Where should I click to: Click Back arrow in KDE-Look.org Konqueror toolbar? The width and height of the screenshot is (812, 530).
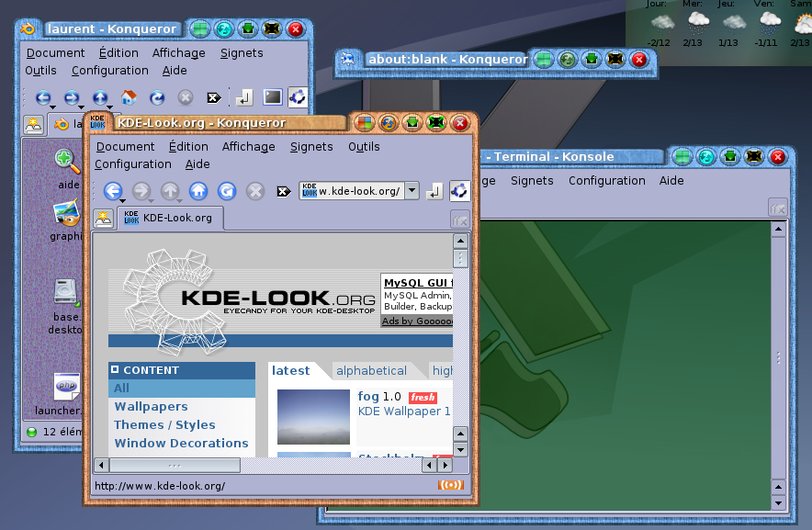click(113, 191)
